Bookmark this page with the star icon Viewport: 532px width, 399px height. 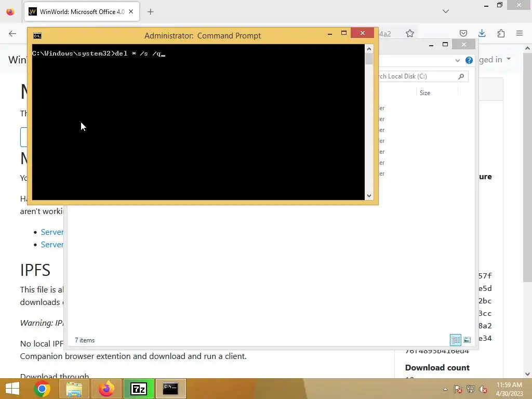[410, 33]
